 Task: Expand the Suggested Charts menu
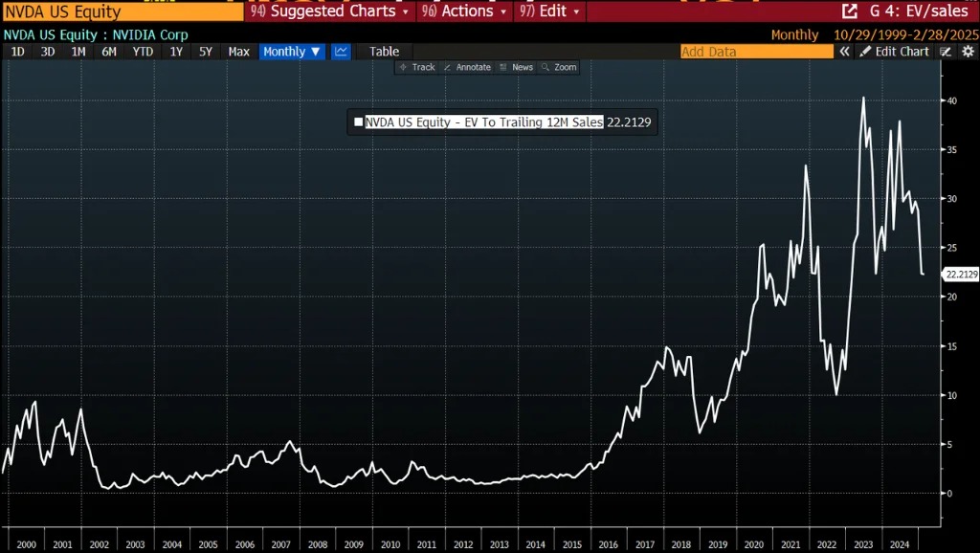point(328,11)
